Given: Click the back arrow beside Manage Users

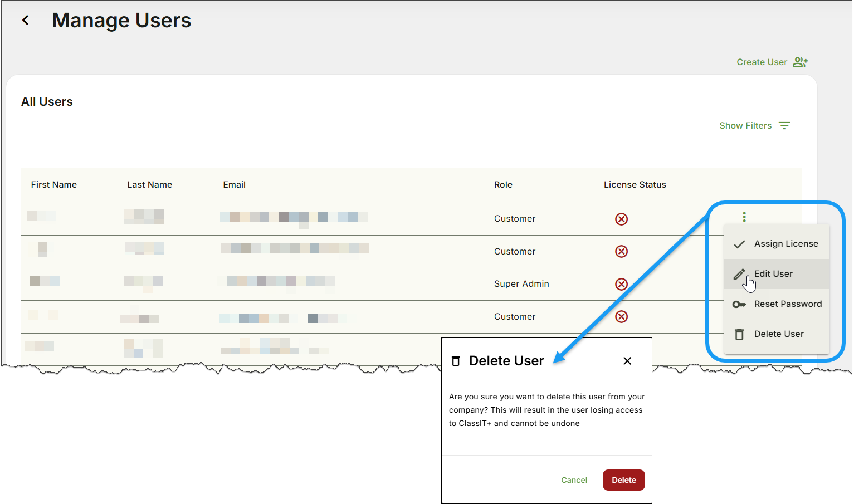Looking at the screenshot, I should tap(26, 19).
